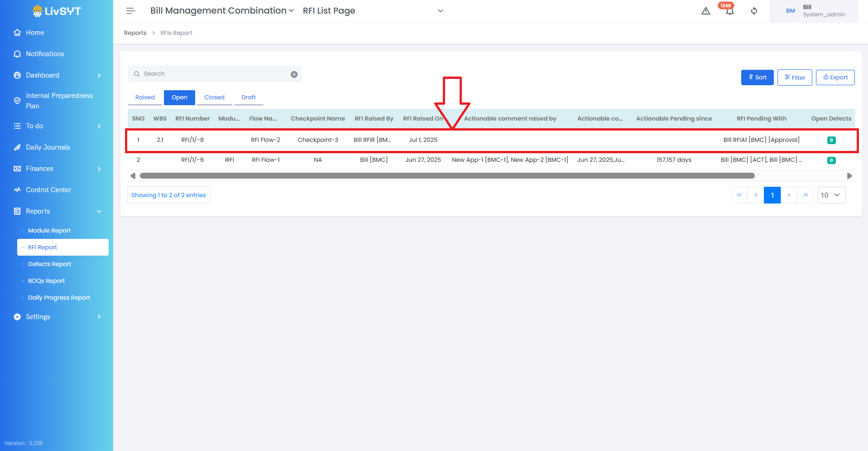Click the open defects badge for RFI/1/-8
The image size is (868, 451).
(831, 141)
